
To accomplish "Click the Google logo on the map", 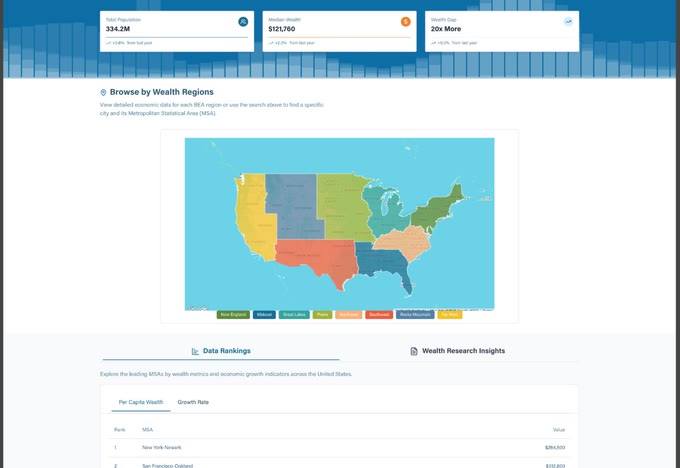I will tap(197, 308).
